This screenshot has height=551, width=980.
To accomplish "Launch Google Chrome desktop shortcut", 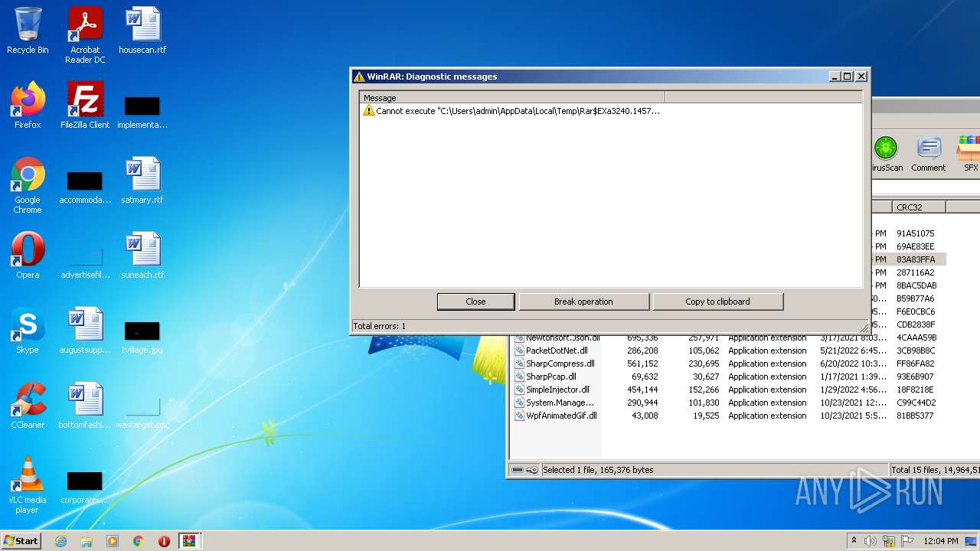I will pos(28,186).
